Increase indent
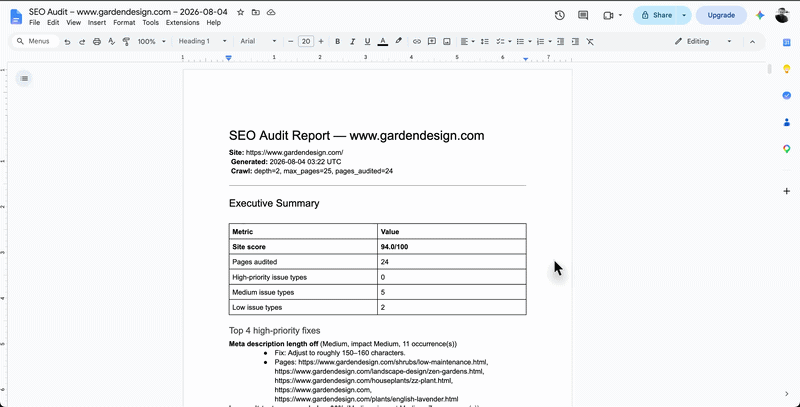Image resolution: width=800 pixels, height=407 pixels. (575, 42)
